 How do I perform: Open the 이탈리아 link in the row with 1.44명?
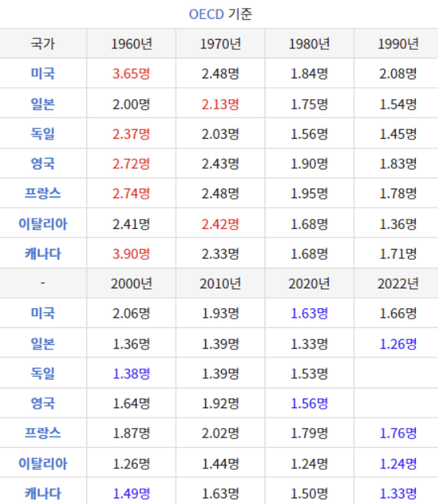tap(43, 463)
